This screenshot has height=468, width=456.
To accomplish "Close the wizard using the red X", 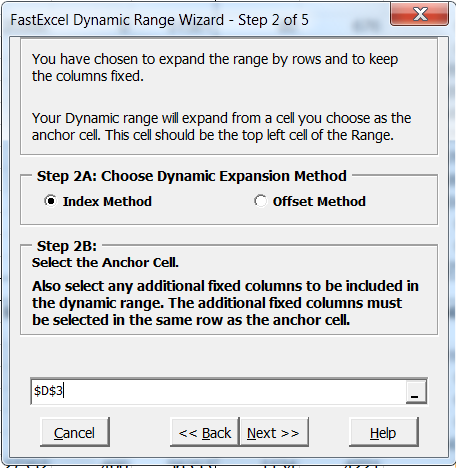I will (x=419, y=14).
